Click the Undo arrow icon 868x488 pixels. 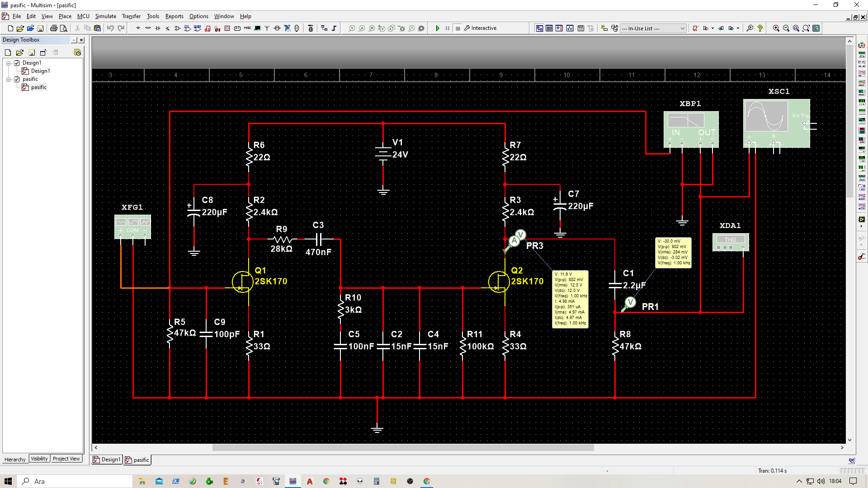[110, 28]
